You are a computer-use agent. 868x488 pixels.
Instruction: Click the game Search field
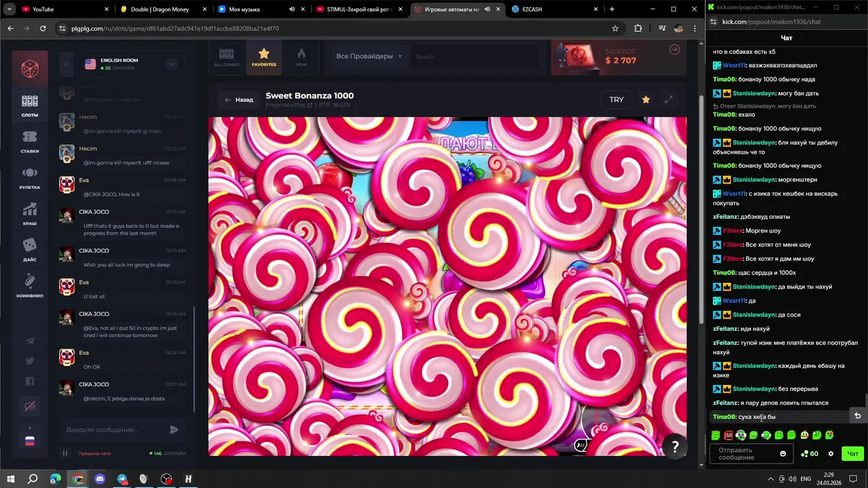pyautogui.click(x=475, y=56)
